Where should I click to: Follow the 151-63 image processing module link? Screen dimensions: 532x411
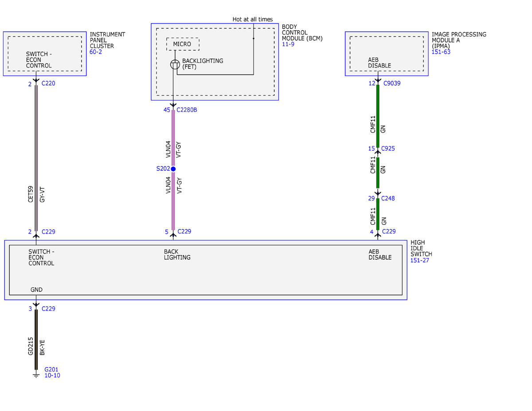tap(441, 52)
